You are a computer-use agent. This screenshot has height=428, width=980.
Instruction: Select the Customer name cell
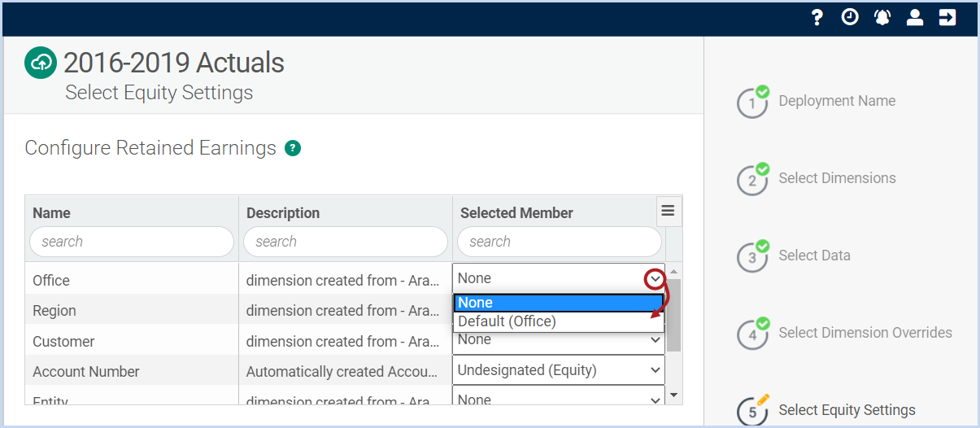click(132, 341)
